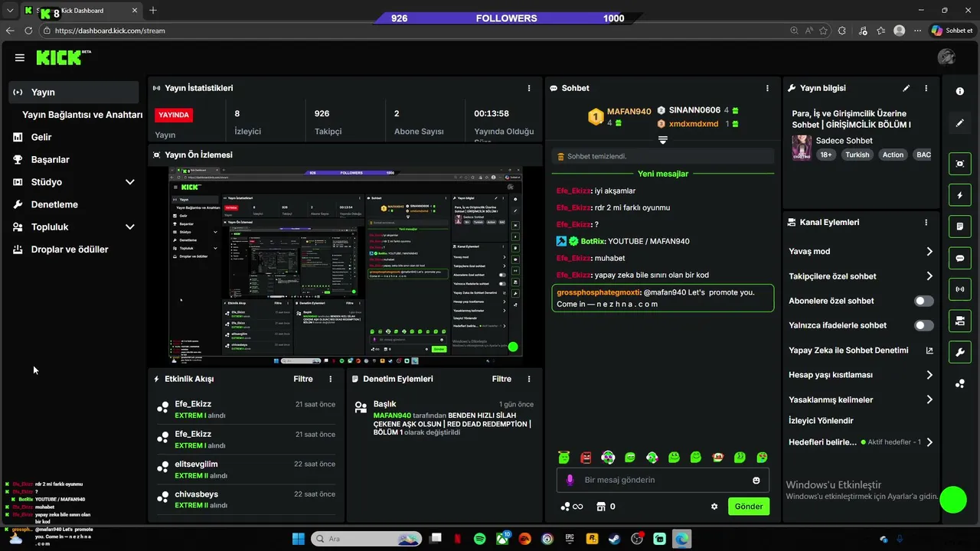
Task: Open Sohbet panel three-dot menu
Action: [x=767, y=88]
